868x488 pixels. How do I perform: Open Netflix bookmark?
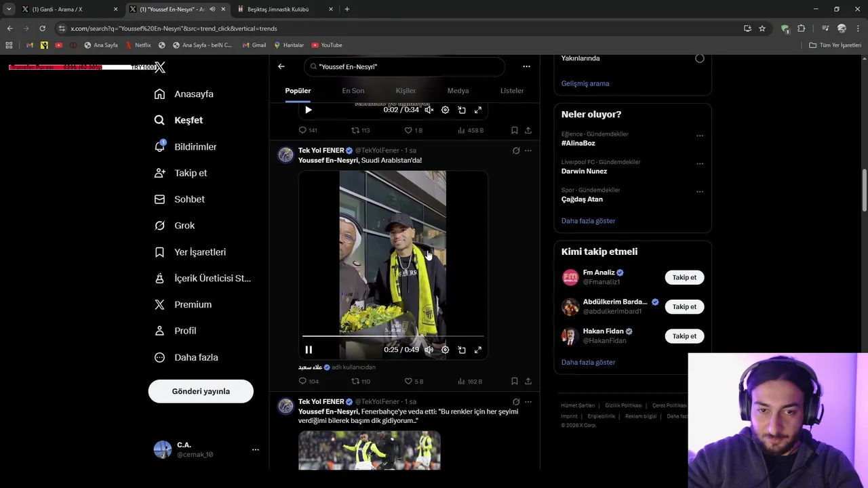pos(138,45)
